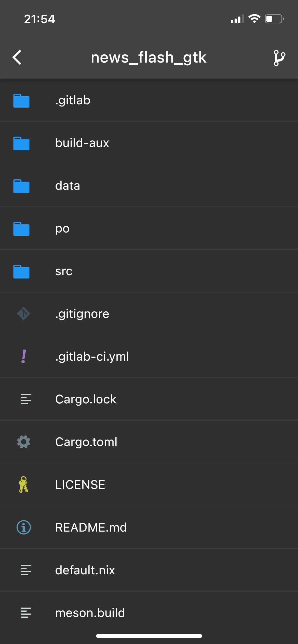Viewport: 298px width, 644px height.
Task: Click the yellow keys icon beside LICENSE
Action: [24, 485]
